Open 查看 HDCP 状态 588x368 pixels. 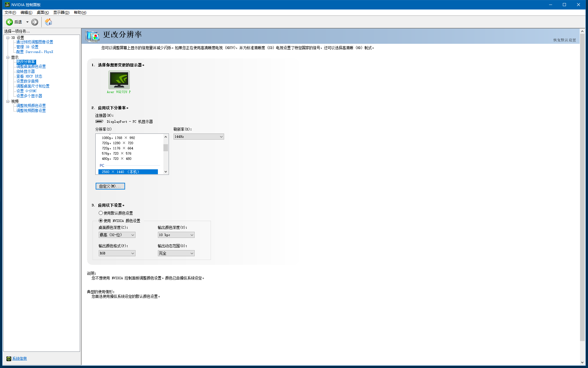point(29,77)
